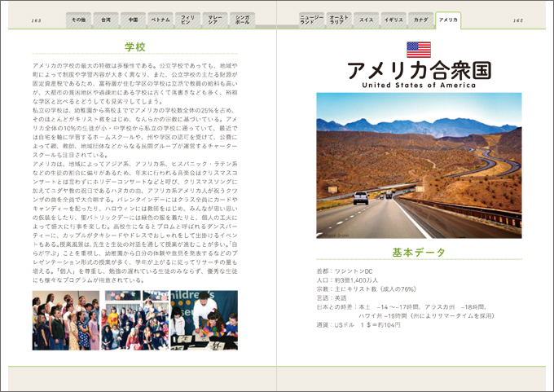
Task: Click the 日本との時差 line
Action: click(402, 307)
